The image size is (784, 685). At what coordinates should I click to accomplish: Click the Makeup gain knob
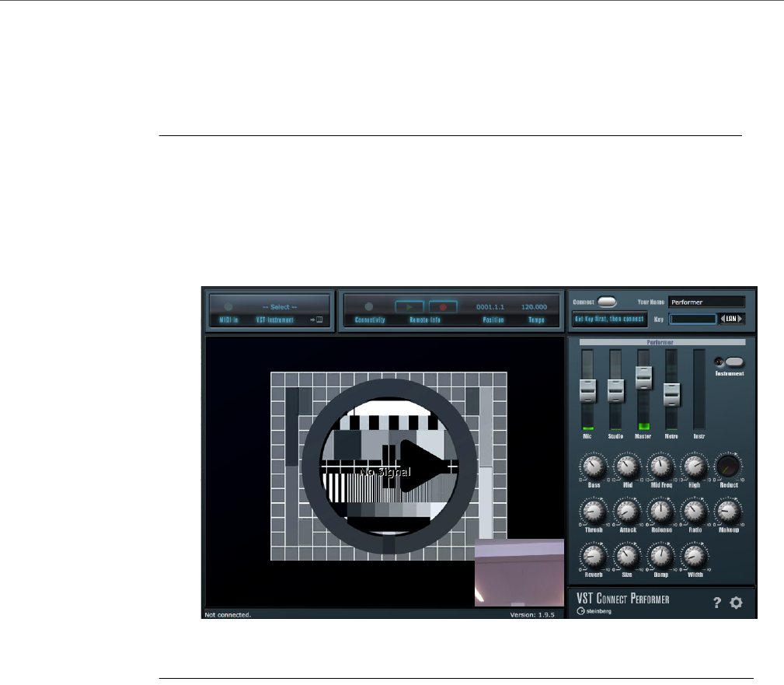tap(728, 512)
